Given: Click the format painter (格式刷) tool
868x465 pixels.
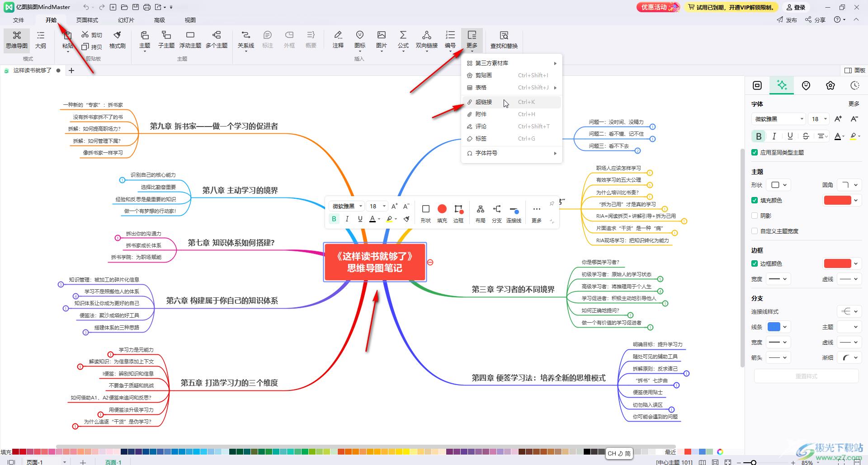Looking at the screenshot, I should tap(118, 40).
